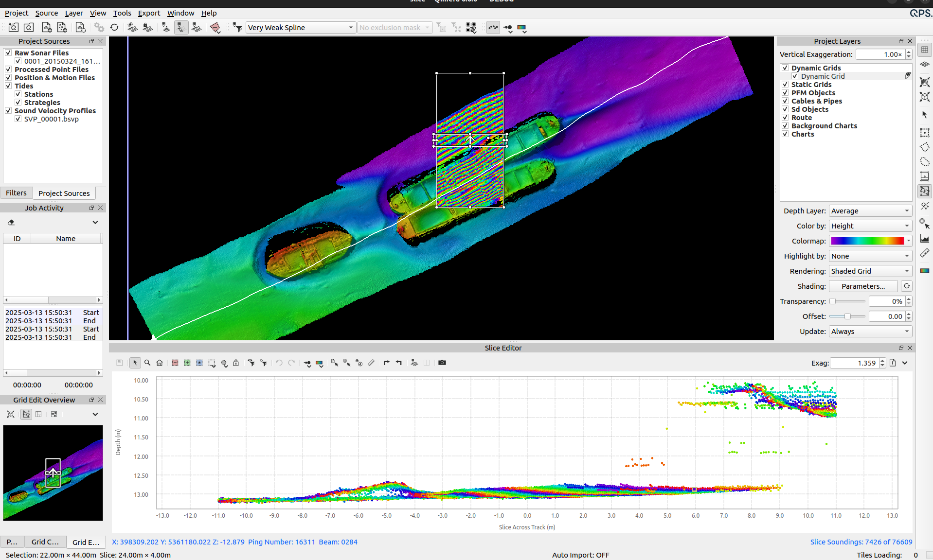933x560 pixels.
Task: Select the profile chart tool in right sidebar
Action: click(x=924, y=239)
